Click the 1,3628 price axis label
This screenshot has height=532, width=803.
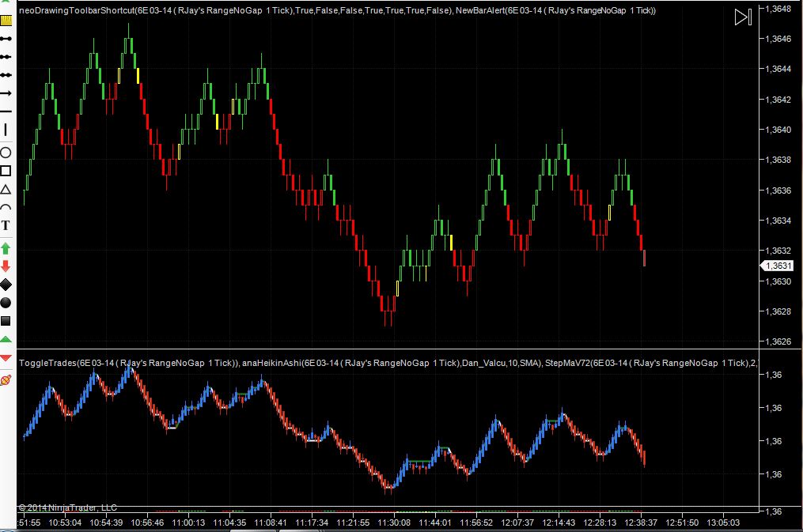tap(778, 311)
